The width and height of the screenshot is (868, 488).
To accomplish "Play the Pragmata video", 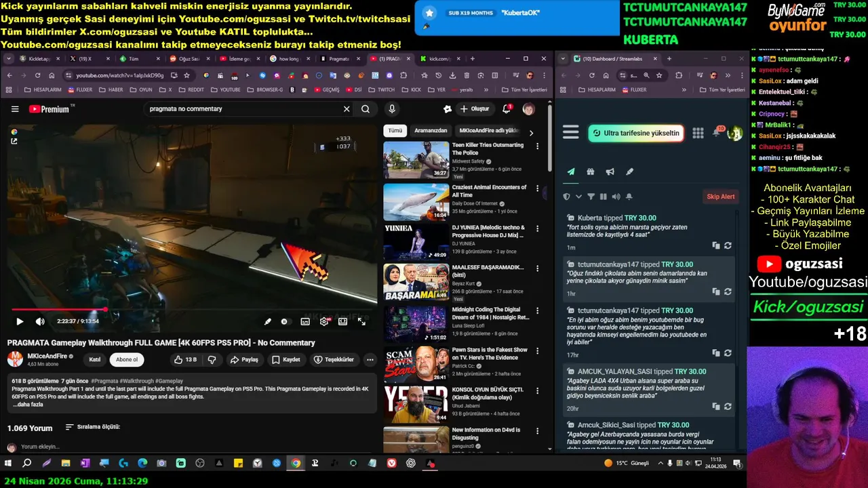I will tap(19, 321).
